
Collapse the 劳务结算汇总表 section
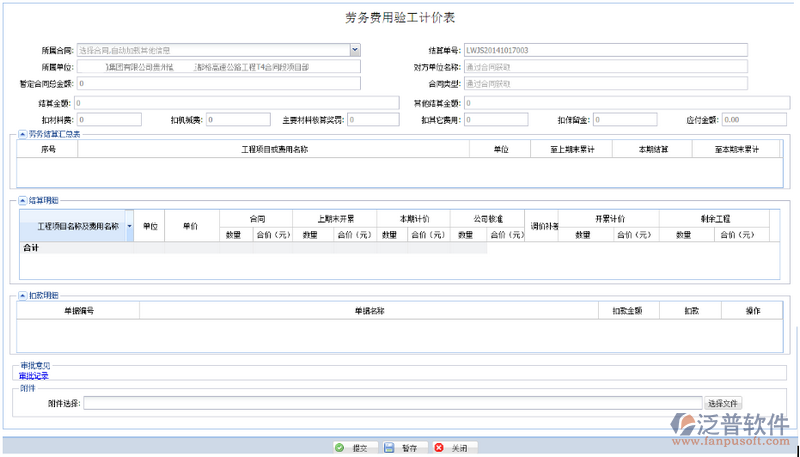click(x=23, y=134)
